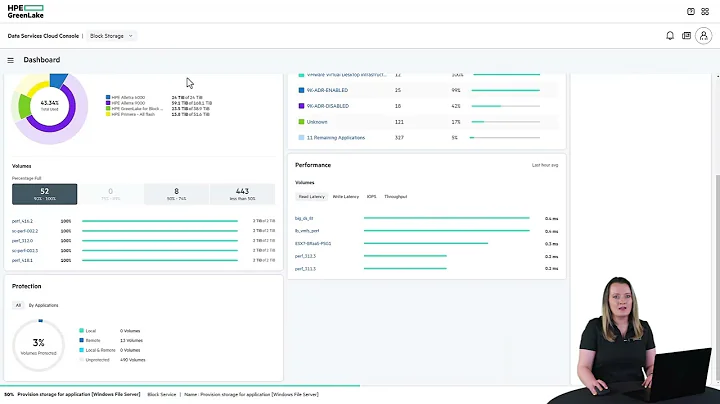Select the 443 volumes less than 50% tile
The image size is (720, 404).
point(242,194)
